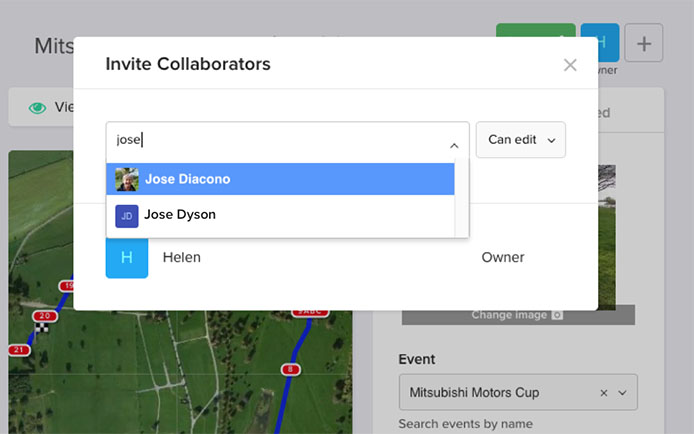This screenshot has height=434, width=694.
Task: Close the Invite Collaborators dialog
Action: click(x=570, y=65)
